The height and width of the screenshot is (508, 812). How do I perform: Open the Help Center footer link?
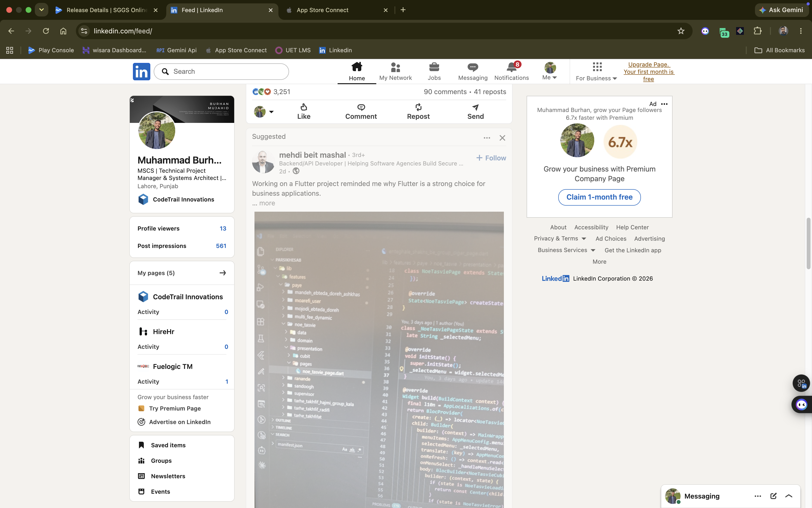pos(632,227)
